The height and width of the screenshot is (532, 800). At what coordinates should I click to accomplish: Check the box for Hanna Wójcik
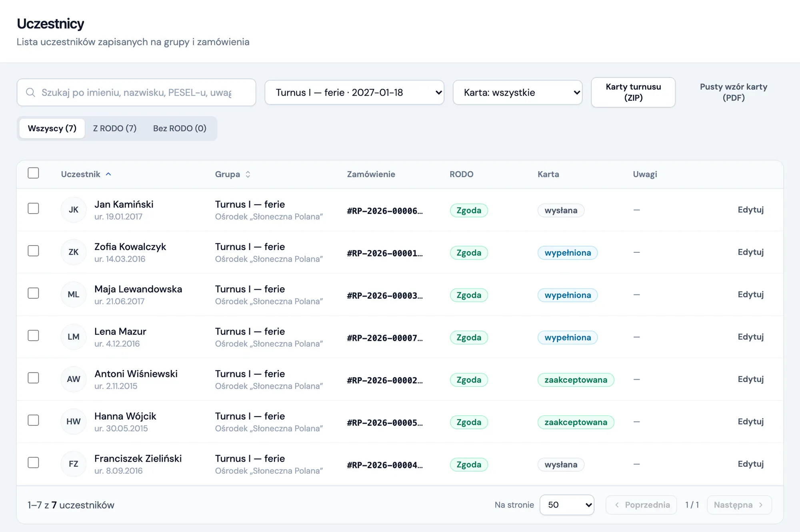point(33,420)
